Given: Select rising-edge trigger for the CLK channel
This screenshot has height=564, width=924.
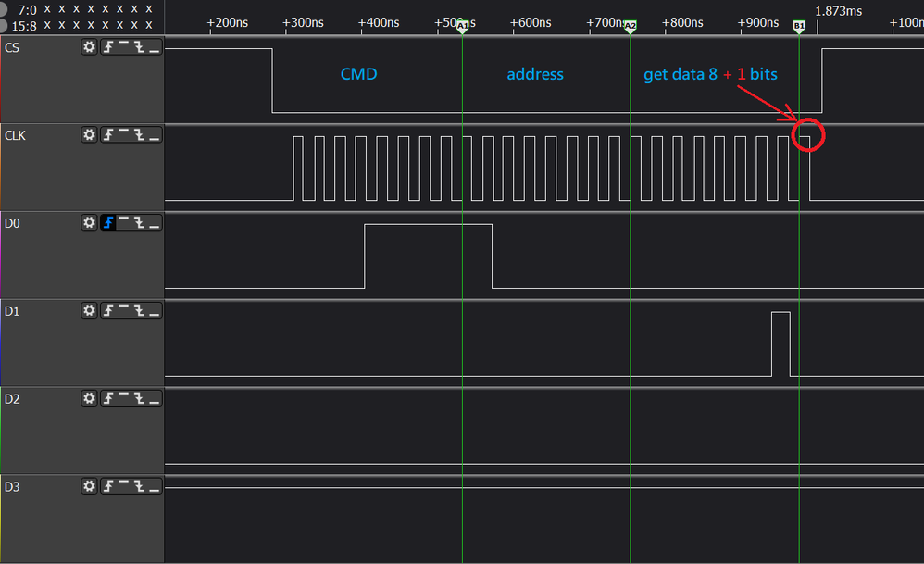Looking at the screenshot, I should tap(108, 134).
